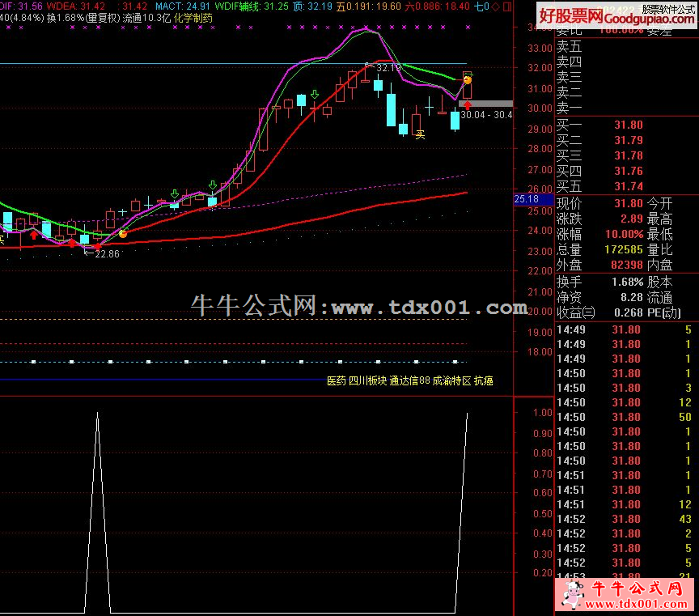Open the 医药 sector tag
This screenshot has width=699, height=616.
[337, 380]
